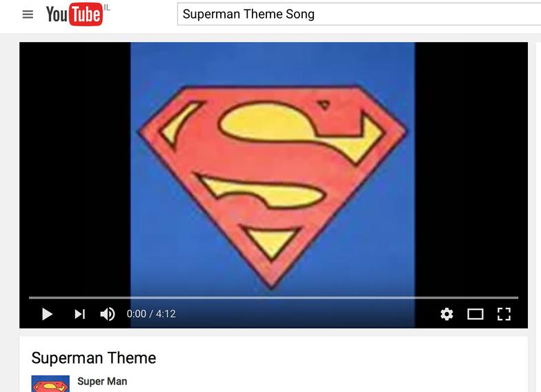Click in the search box
Screen dimensions: 541x392
click(359, 14)
